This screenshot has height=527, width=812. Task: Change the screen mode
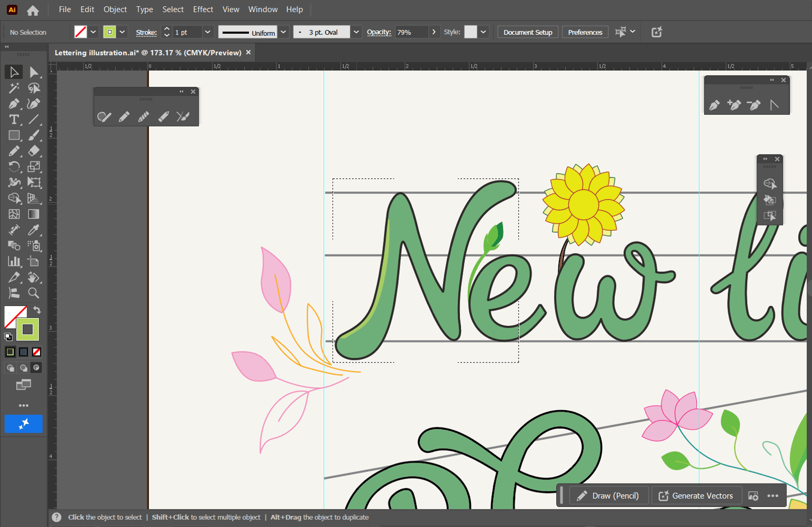23,385
